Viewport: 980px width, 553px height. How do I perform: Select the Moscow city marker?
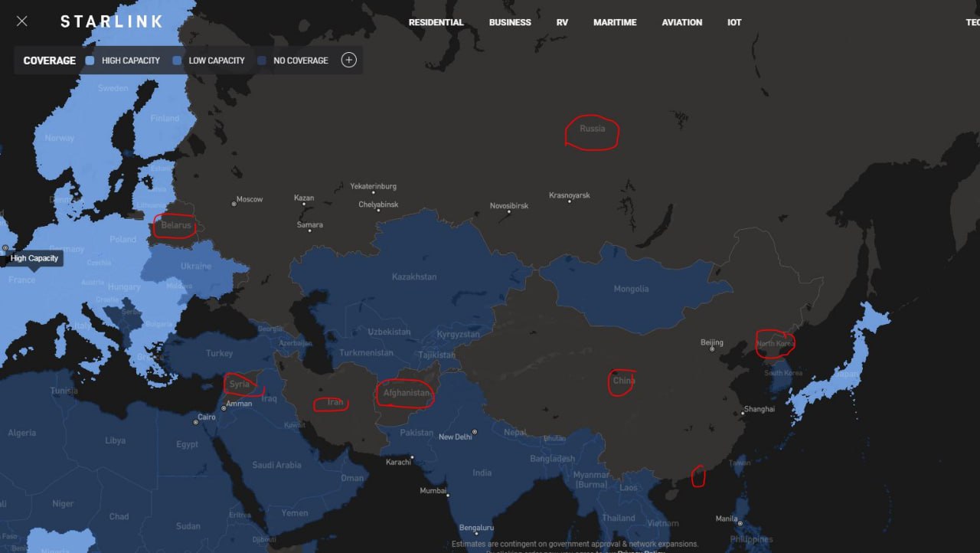(x=234, y=203)
